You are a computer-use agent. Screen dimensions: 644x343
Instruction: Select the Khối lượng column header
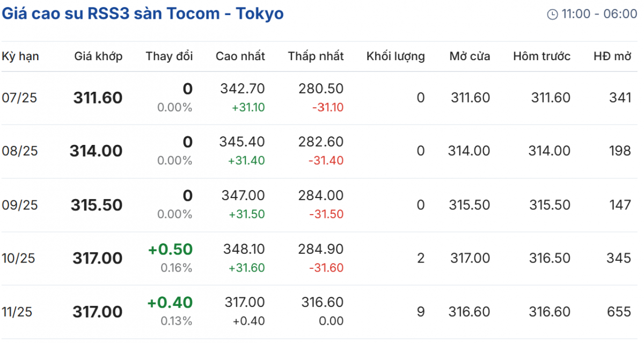coord(396,56)
